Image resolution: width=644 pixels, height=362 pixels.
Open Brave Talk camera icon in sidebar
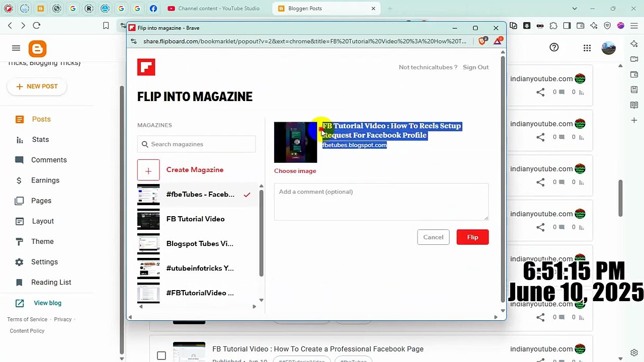point(634,59)
